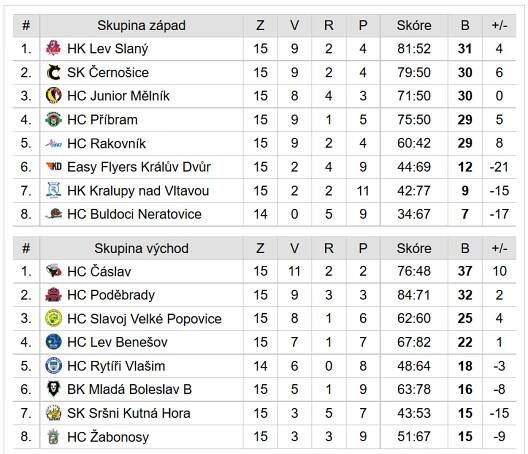Open Easy Flyers Králův Dvůr team link

tap(139, 167)
